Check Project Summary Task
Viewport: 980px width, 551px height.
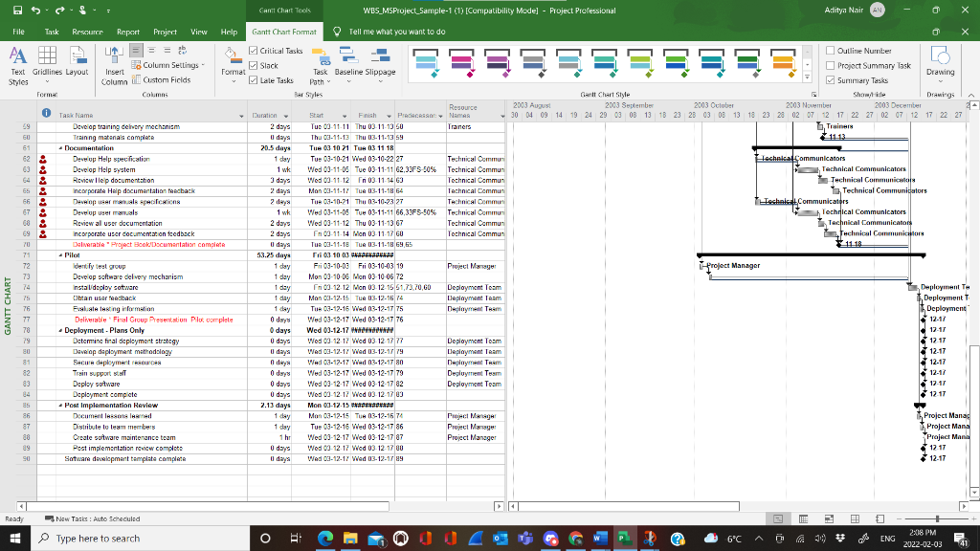point(830,64)
